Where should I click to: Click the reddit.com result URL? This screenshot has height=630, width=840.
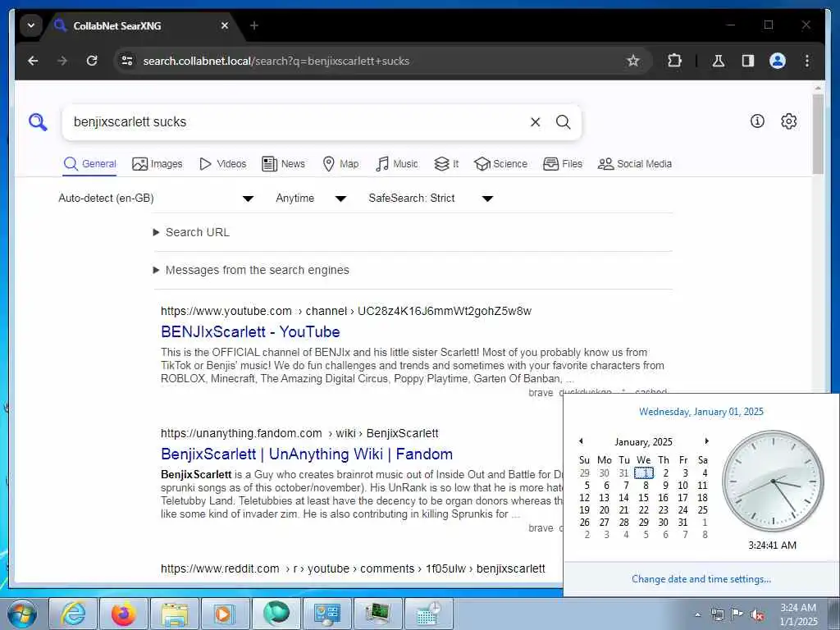click(353, 568)
